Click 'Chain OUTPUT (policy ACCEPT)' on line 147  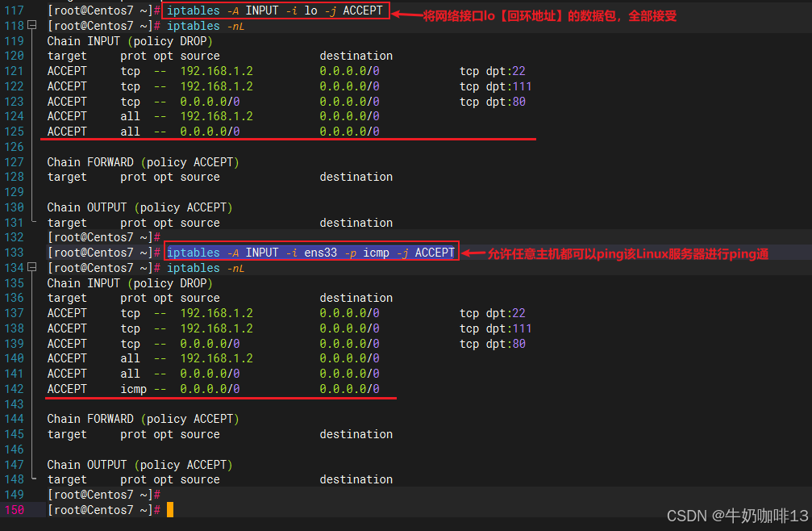(x=139, y=465)
